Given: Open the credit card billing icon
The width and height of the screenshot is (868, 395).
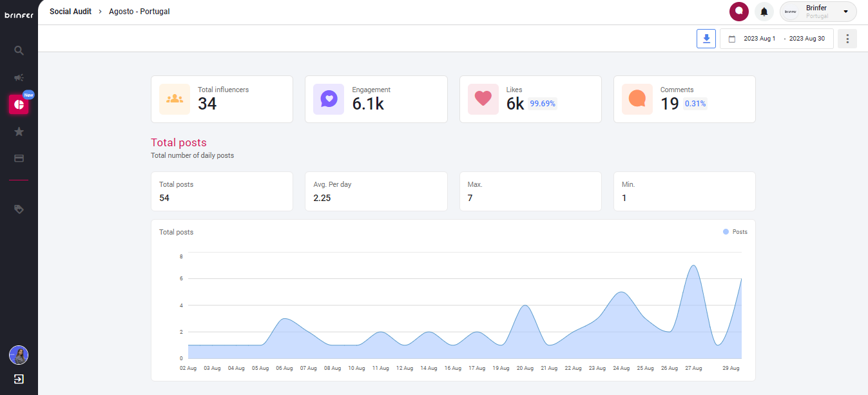Looking at the screenshot, I should (19, 158).
